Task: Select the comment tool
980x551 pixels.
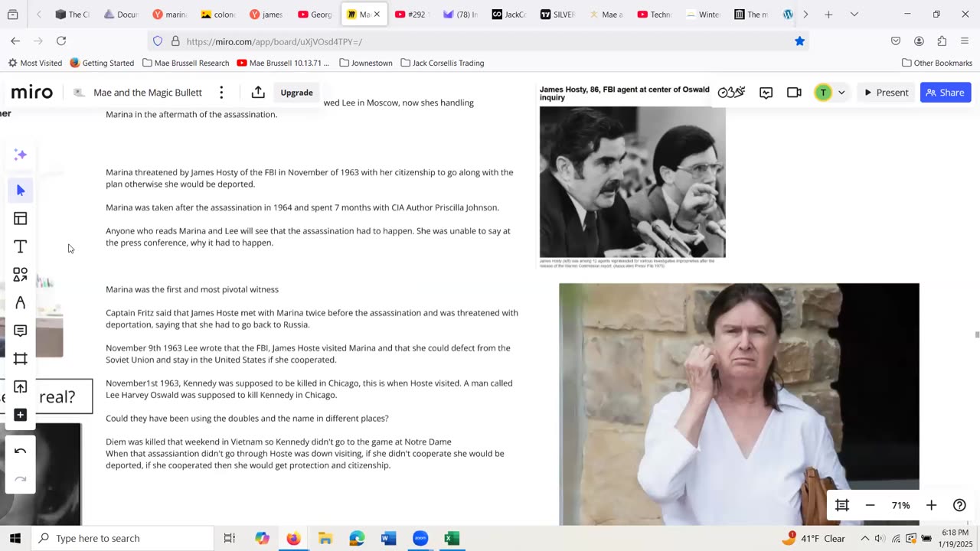Action: pyautogui.click(x=21, y=331)
